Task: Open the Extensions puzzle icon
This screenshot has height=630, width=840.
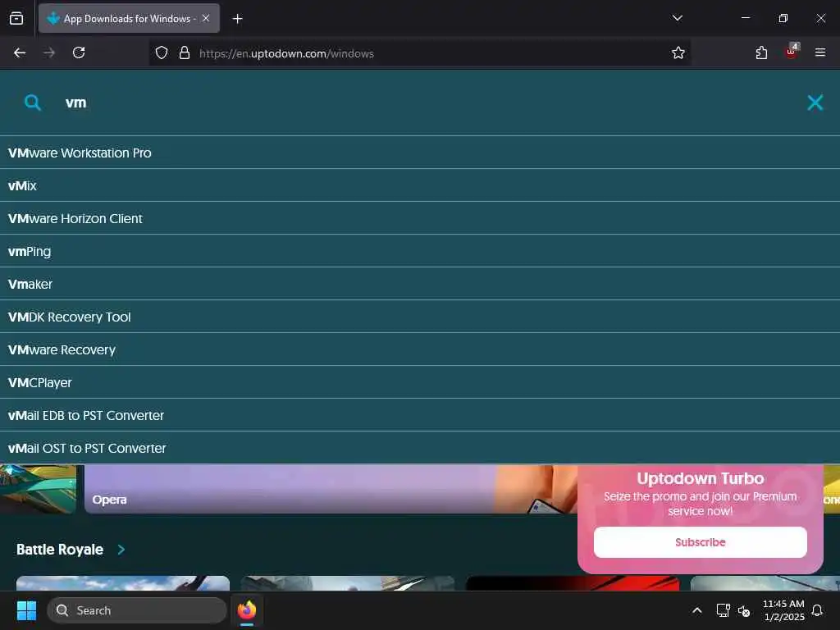Action: point(761,52)
